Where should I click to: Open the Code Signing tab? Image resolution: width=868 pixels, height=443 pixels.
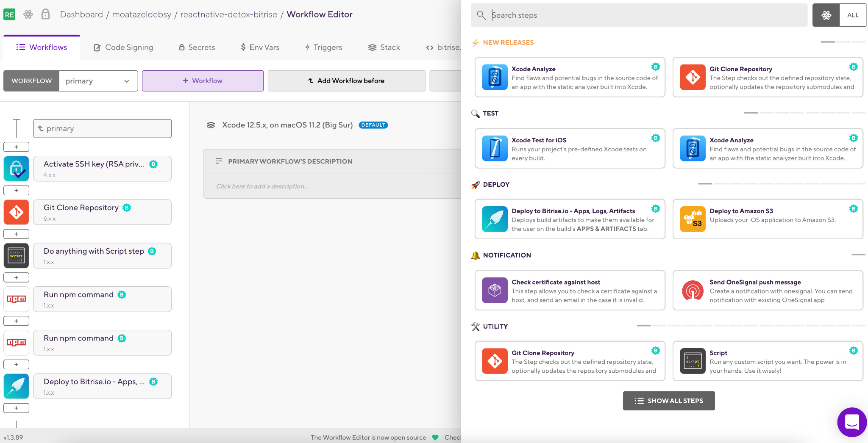(123, 47)
